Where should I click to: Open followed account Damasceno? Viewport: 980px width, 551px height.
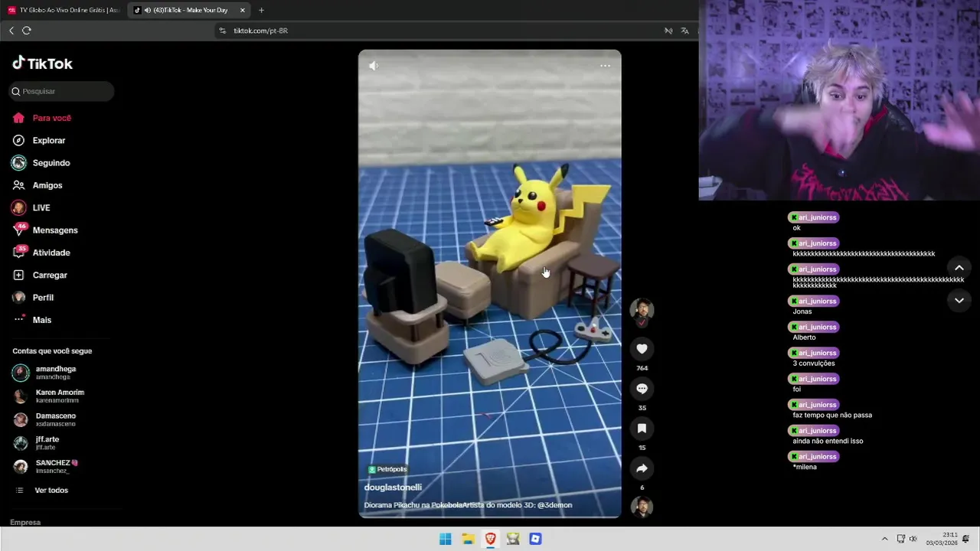coord(56,419)
